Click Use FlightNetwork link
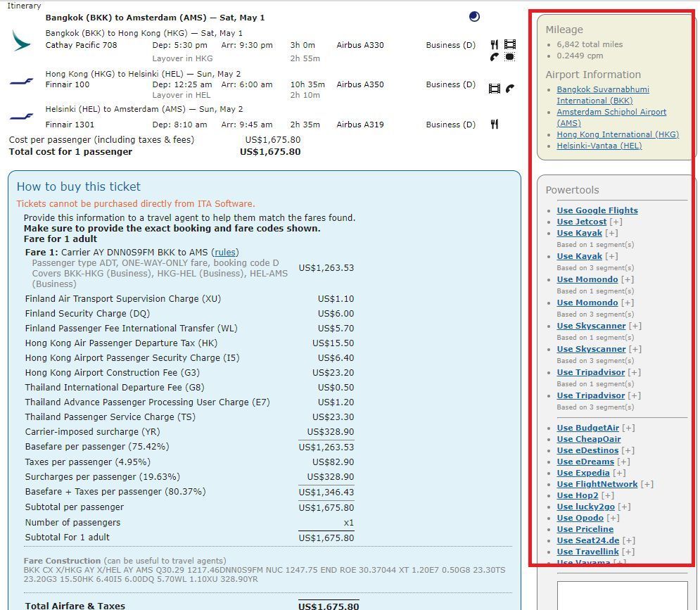The width and height of the screenshot is (700, 610). pos(597,484)
